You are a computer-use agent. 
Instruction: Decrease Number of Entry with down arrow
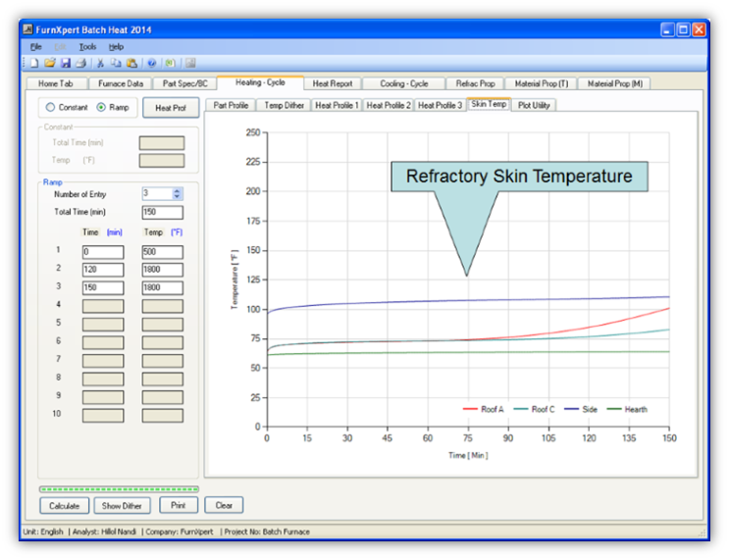tap(177, 196)
